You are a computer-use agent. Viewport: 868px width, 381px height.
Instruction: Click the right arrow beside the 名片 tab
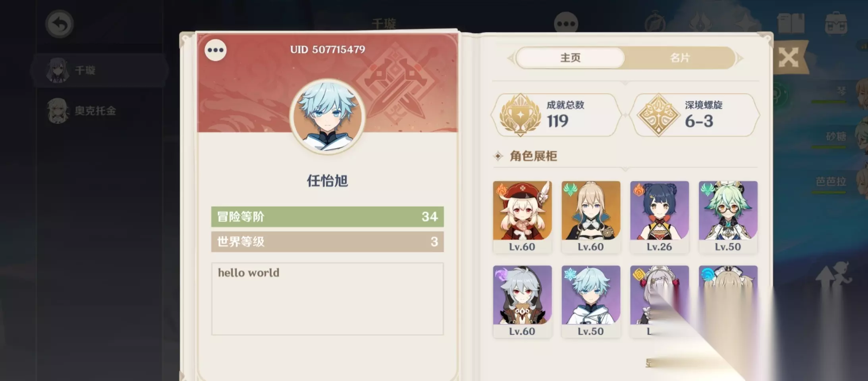pyautogui.click(x=739, y=58)
